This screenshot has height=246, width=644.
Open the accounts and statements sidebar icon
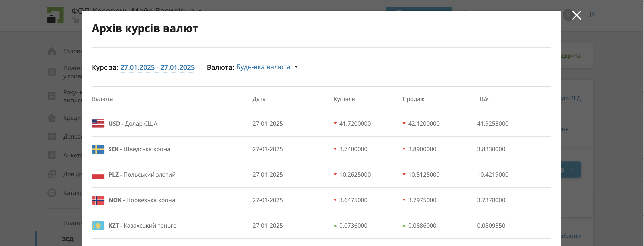click(x=52, y=96)
